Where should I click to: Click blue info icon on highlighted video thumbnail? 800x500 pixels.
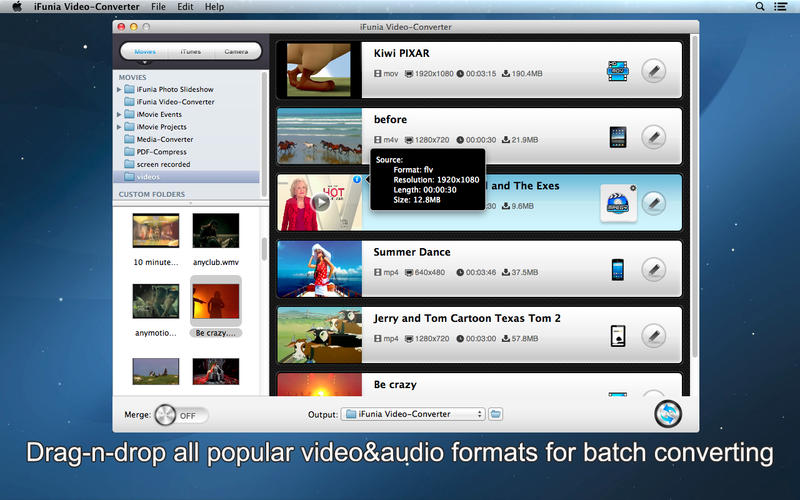point(357,181)
